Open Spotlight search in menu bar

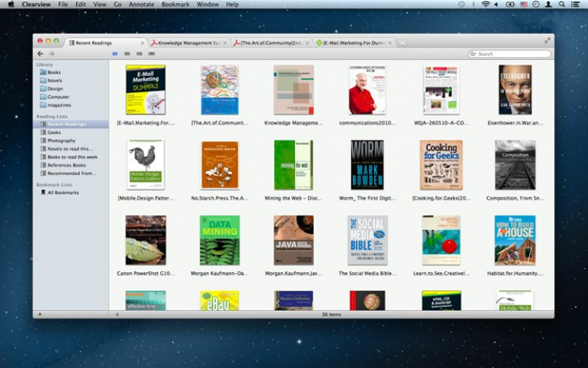pos(562,5)
